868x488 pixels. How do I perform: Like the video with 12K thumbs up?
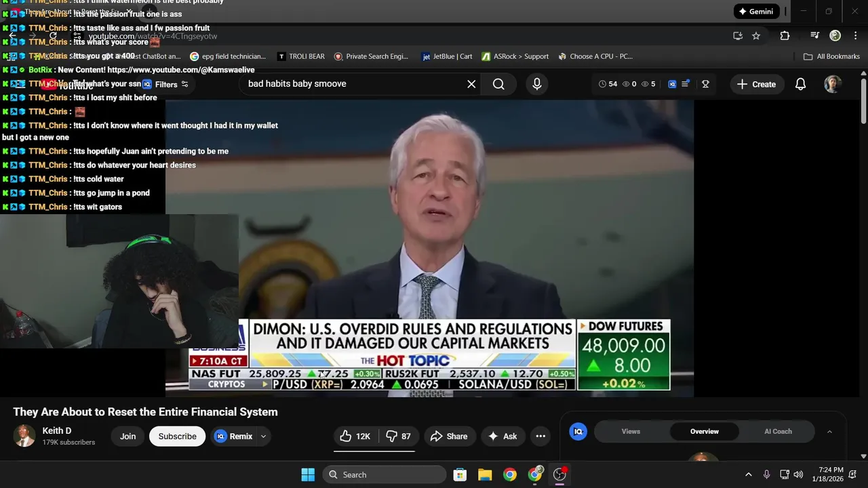(x=355, y=436)
